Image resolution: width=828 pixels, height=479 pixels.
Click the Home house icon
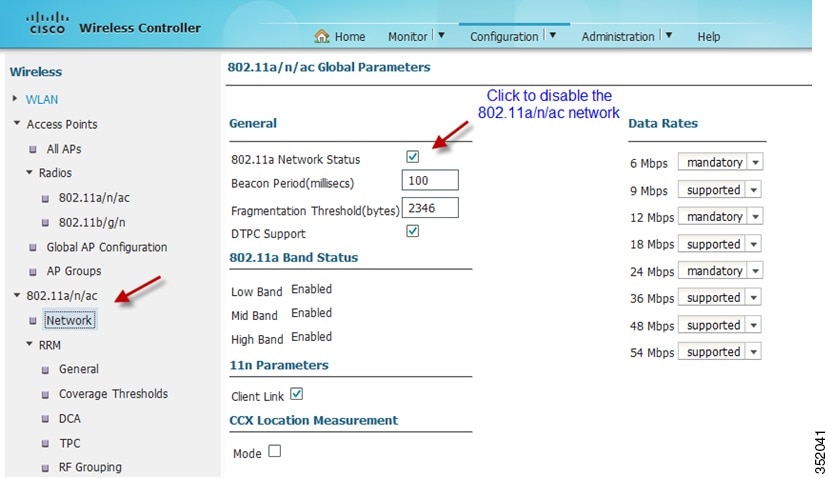(322, 36)
